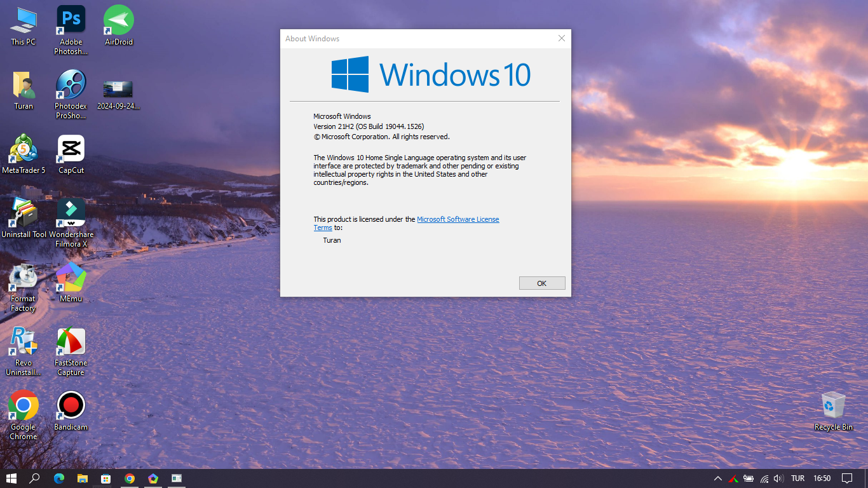Select the AirDroid desktop shortcut
Screen dimensions: 868x488
click(x=119, y=25)
